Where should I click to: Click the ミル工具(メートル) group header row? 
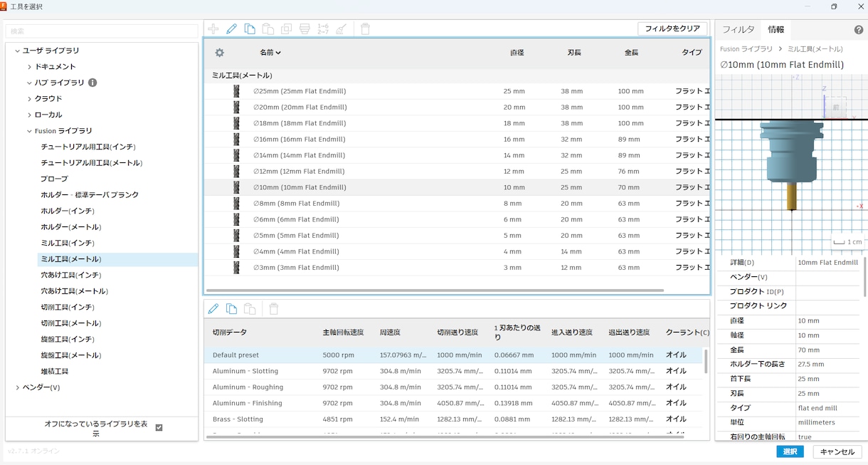coord(457,75)
